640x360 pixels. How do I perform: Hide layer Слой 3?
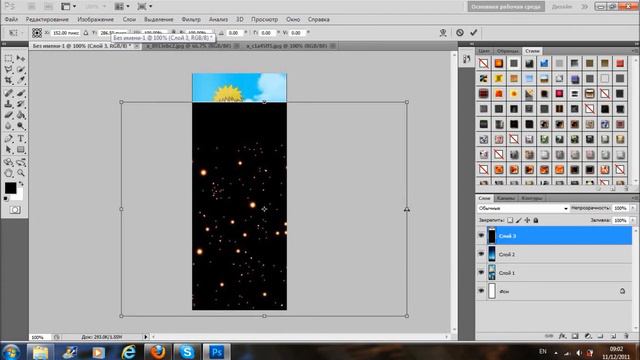coord(481,236)
